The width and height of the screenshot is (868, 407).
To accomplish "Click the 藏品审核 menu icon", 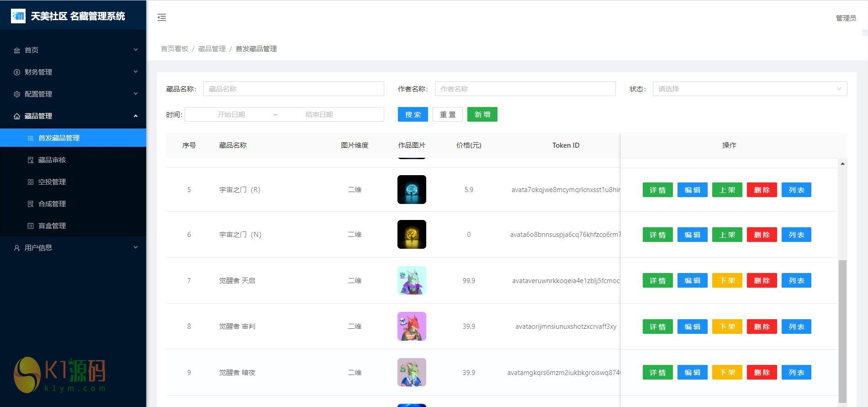I will click(31, 160).
